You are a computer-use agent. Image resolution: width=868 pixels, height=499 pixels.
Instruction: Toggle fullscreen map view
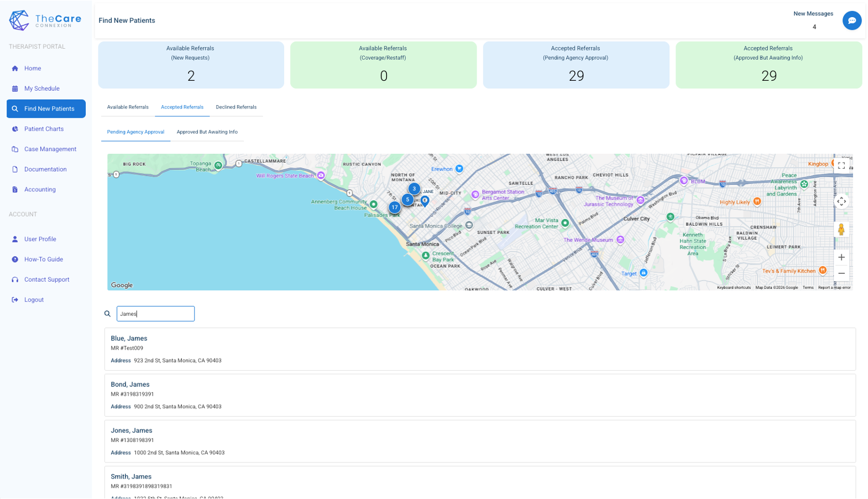point(841,165)
